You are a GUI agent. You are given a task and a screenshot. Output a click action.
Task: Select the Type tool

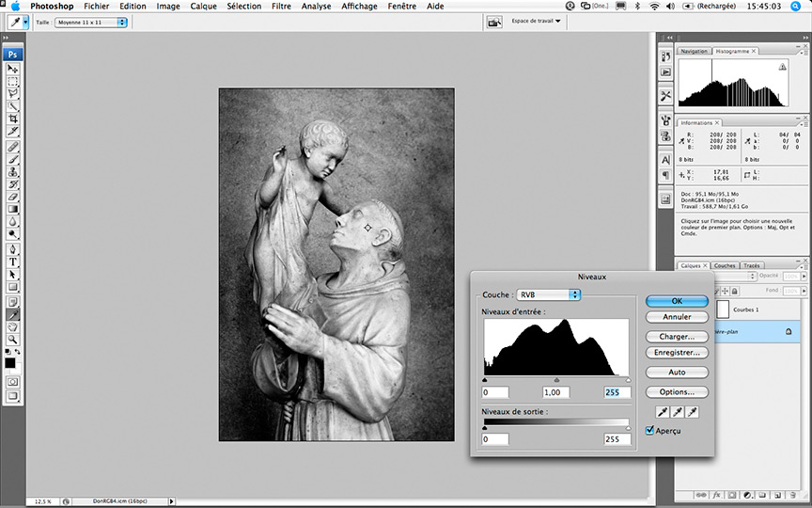coord(12,262)
